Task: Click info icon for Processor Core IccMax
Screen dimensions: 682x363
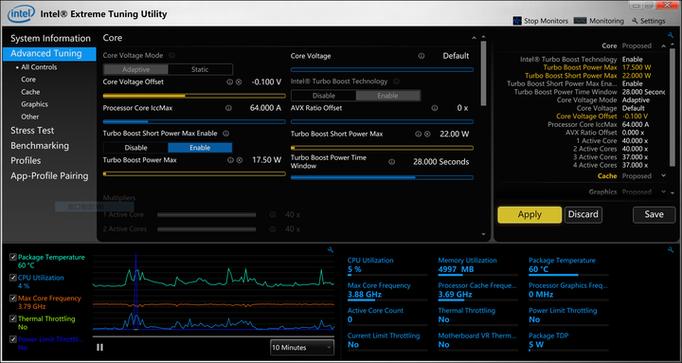Action: pos(228,108)
